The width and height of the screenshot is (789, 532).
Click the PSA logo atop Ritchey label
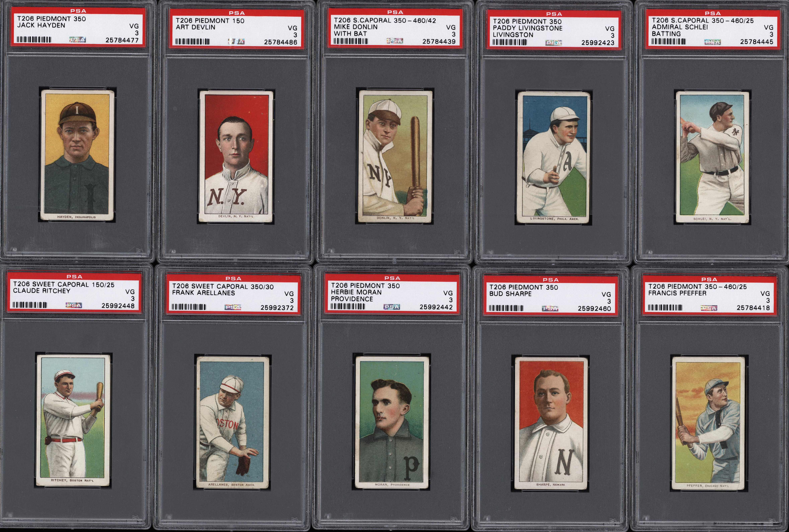(74, 277)
